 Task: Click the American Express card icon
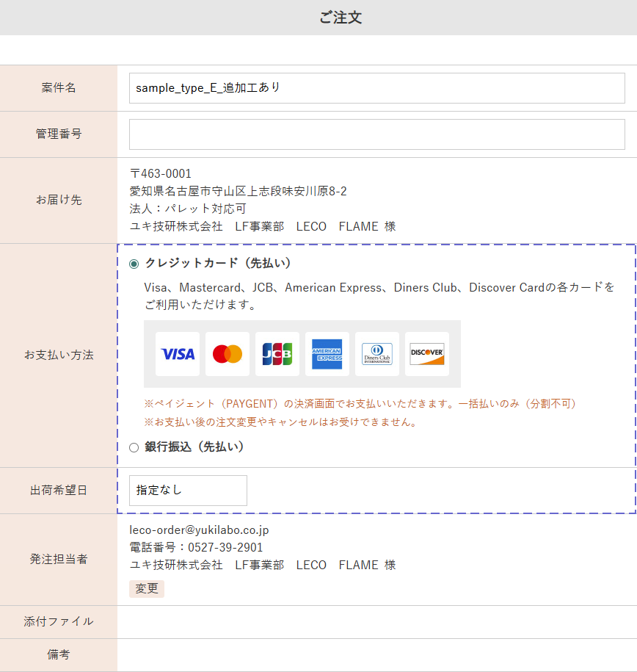point(327,354)
